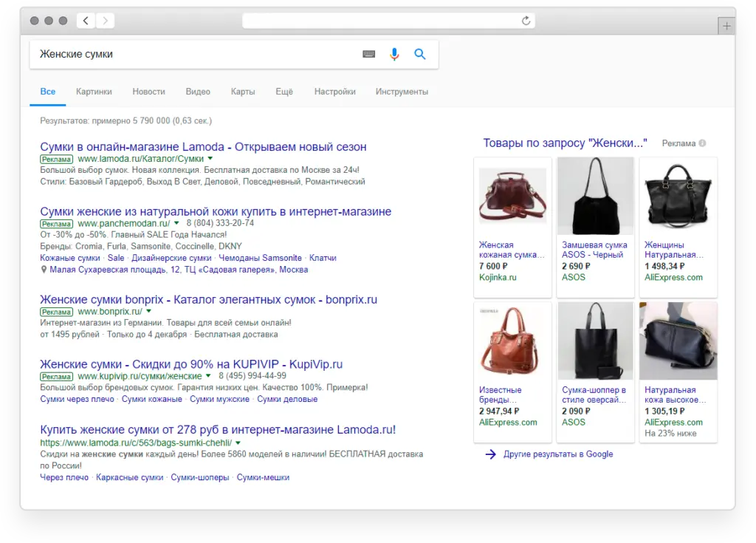Open the black bag thumbnail priced 1 498,34 ₽
Viewport: 756px width, 543px height.
click(x=678, y=197)
